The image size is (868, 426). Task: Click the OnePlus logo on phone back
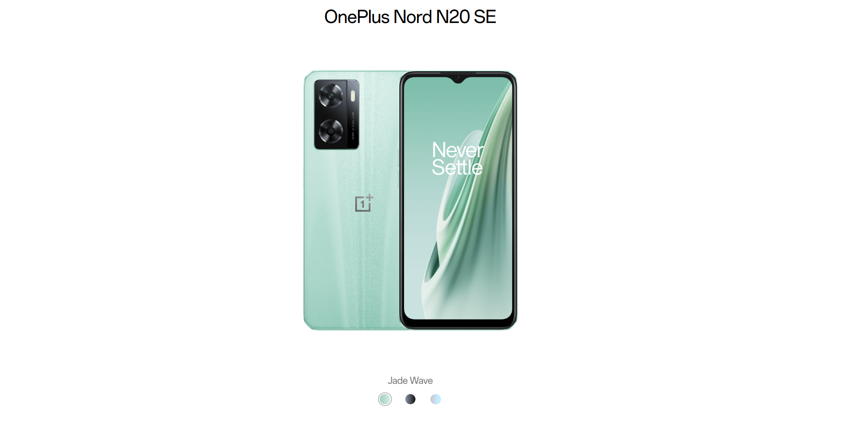click(364, 203)
